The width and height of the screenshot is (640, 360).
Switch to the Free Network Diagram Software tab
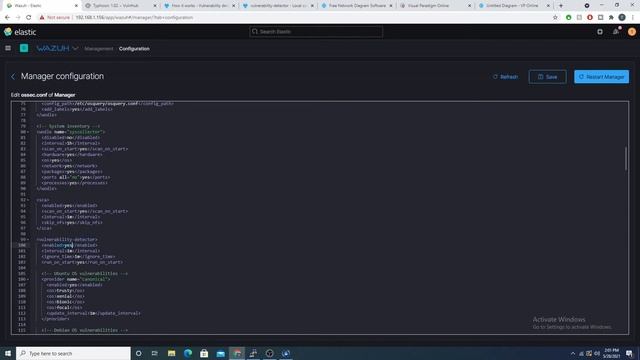click(357, 6)
